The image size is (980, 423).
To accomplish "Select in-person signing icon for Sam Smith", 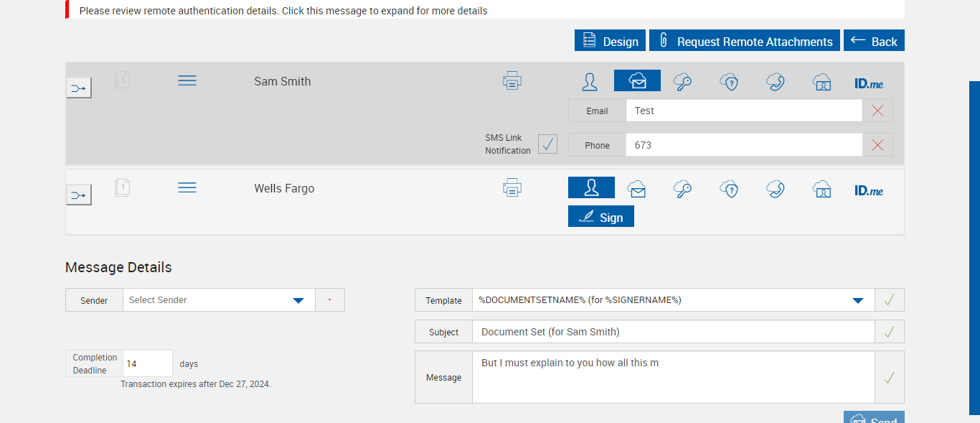I will 590,81.
